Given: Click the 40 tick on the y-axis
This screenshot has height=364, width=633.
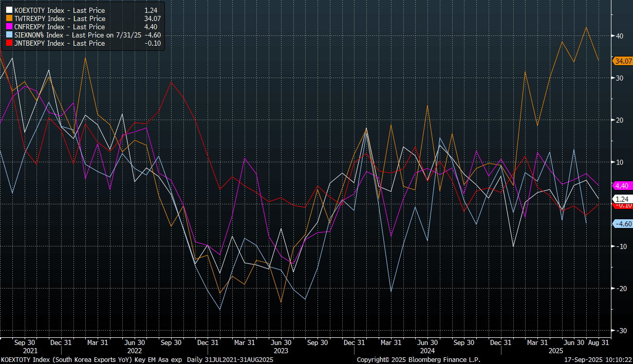Looking at the screenshot, I should pyautogui.click(x=619, y=35).
